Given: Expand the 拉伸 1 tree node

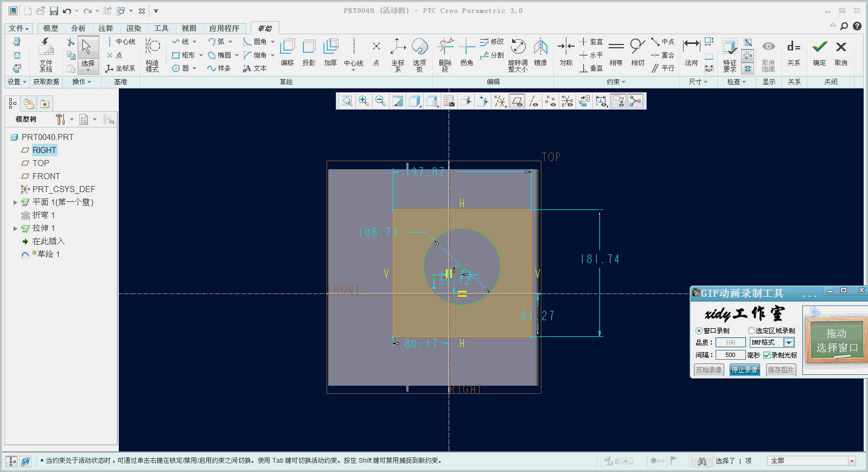Looking at the screenshot, I should click(x=15, y=228).
